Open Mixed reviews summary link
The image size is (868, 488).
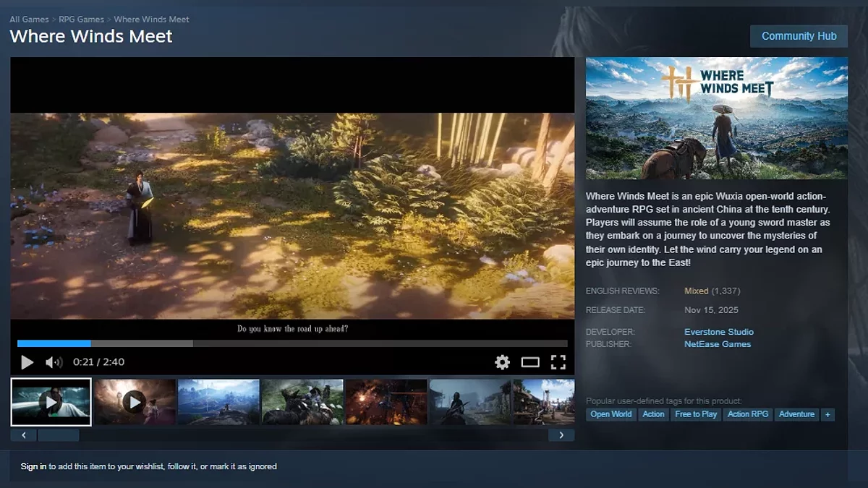(x=697, y=291)
